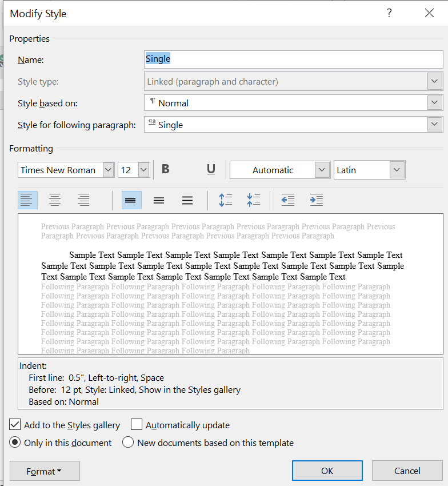Confirm changes with the OK button
This screenshot has width=448, height=486.
coord(327,471)
